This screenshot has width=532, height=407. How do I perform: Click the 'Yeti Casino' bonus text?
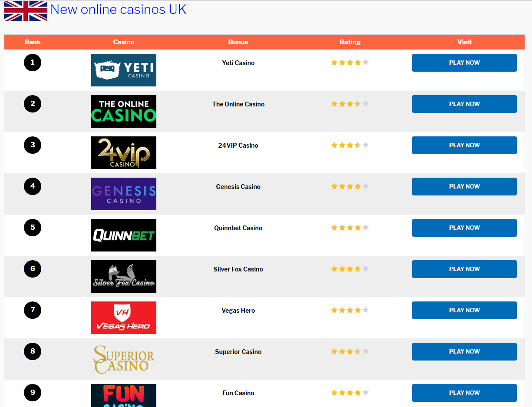click(238, 63)
